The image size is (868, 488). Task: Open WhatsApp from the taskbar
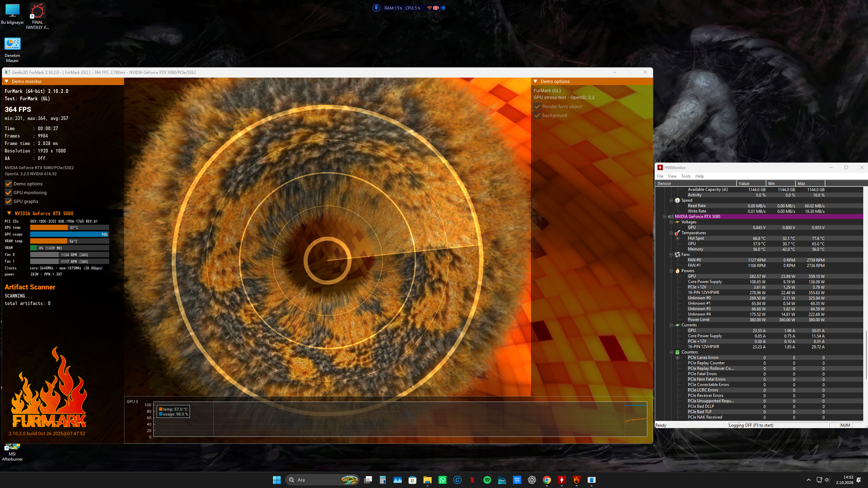click(442, 480)
